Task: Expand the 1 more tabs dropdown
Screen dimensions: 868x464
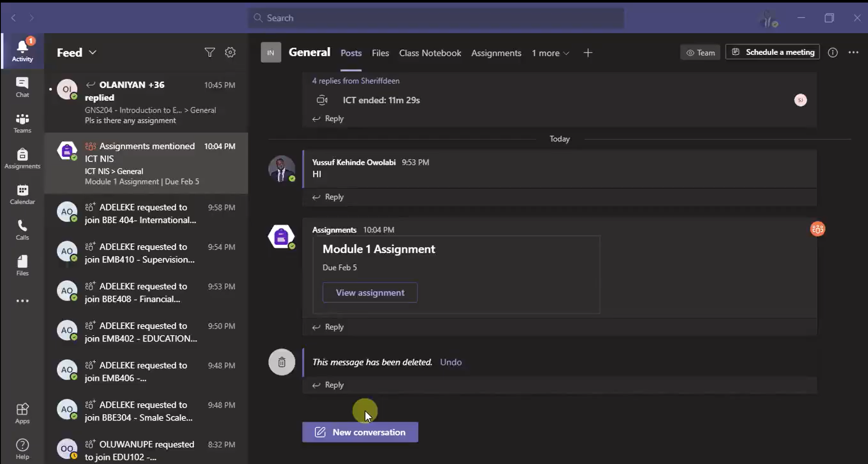Action: tap(550, 53)
